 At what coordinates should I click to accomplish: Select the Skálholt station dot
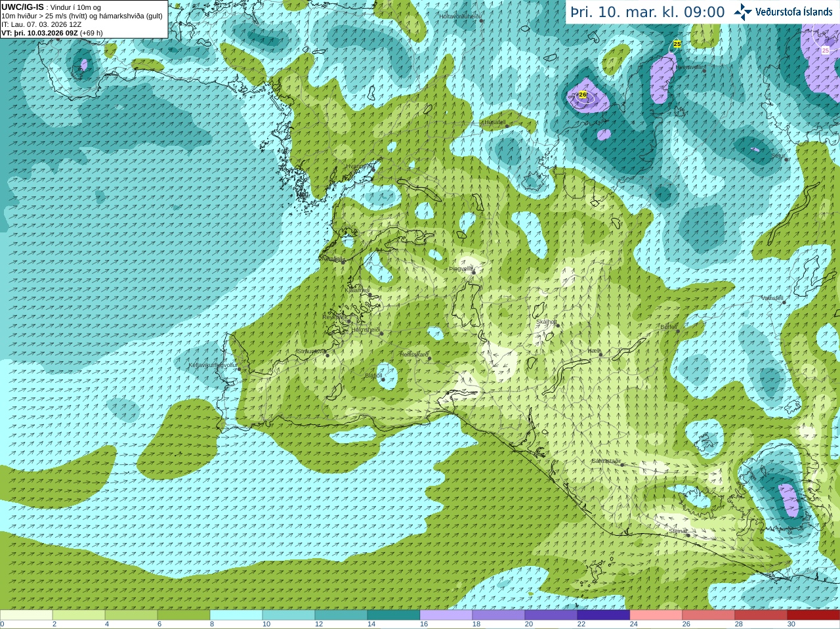(x=558, y=325)
